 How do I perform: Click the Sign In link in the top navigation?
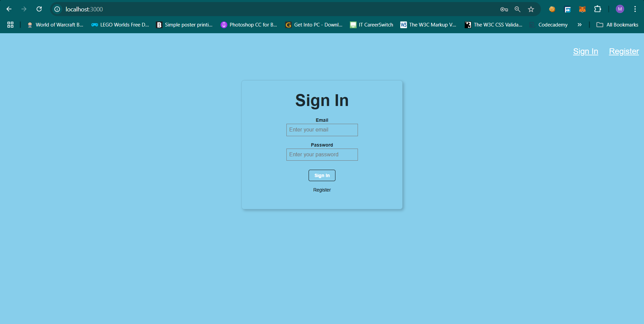pyautogui.click(x=585, y=51)
